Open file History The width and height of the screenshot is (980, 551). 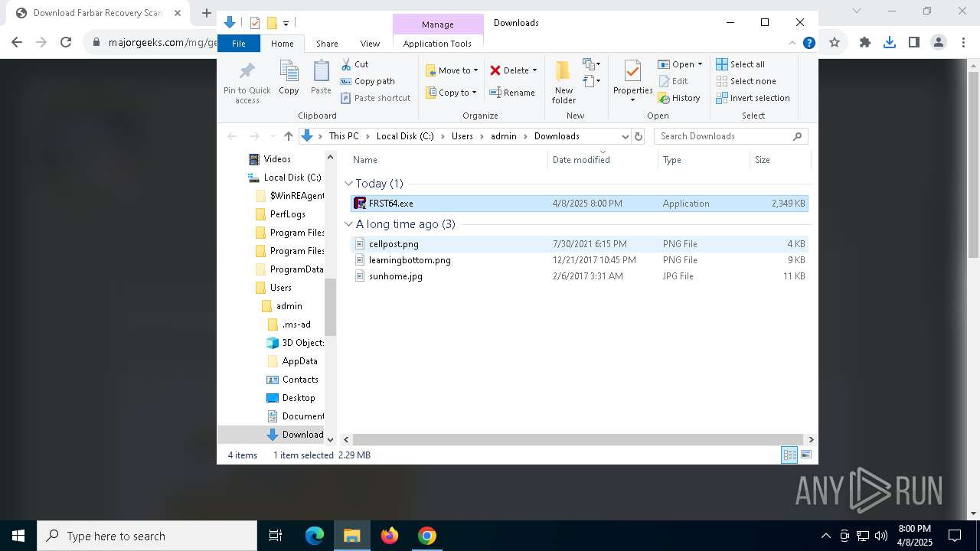pos(679,98)
